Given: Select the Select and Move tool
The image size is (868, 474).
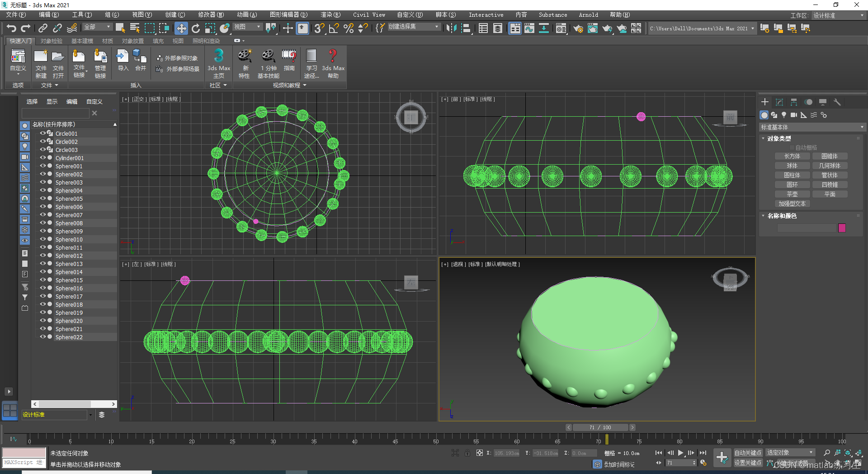Looking at the screenshot, I should click(x=181, y=28).
